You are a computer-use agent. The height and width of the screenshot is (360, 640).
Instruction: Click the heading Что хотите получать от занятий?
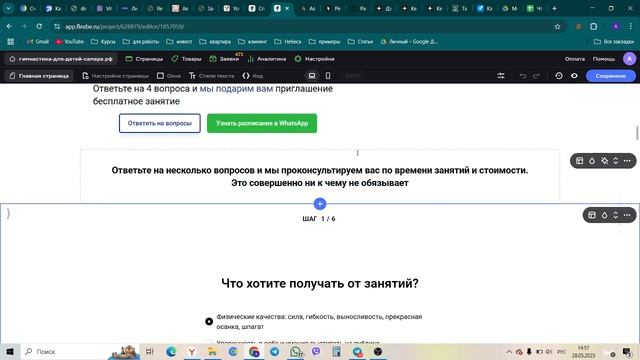[320, 283]
